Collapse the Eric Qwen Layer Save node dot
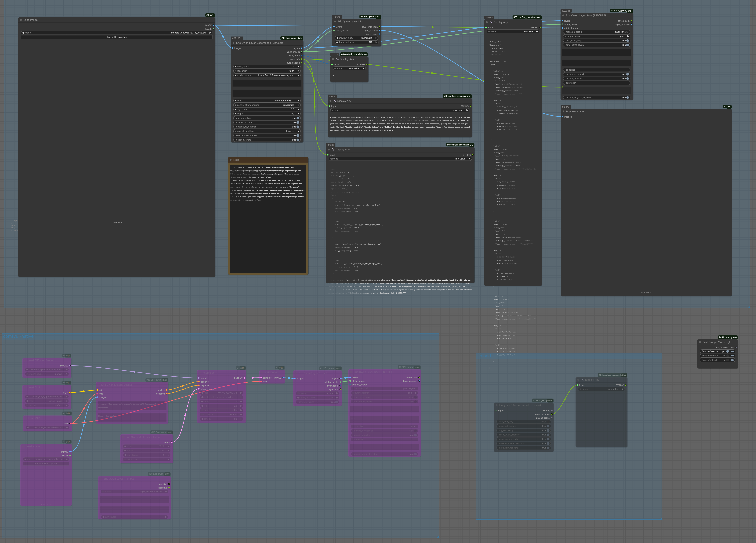756x543 pixels. point(563,15)
